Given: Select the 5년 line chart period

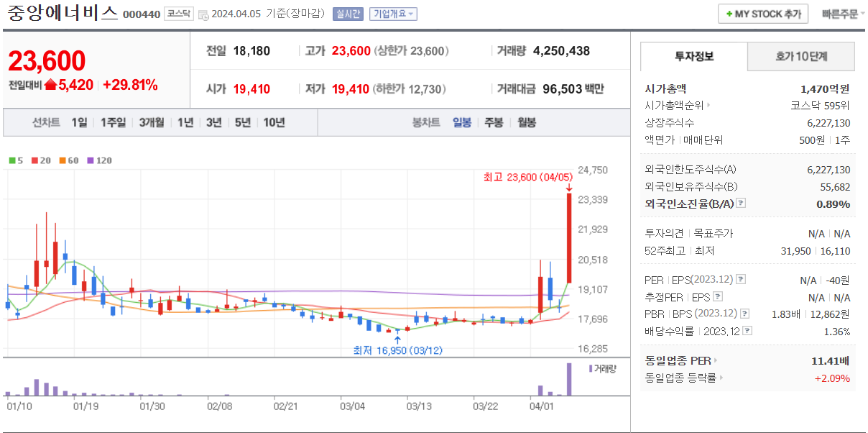Looking at the screenshot, I should [x=243, y=122].
